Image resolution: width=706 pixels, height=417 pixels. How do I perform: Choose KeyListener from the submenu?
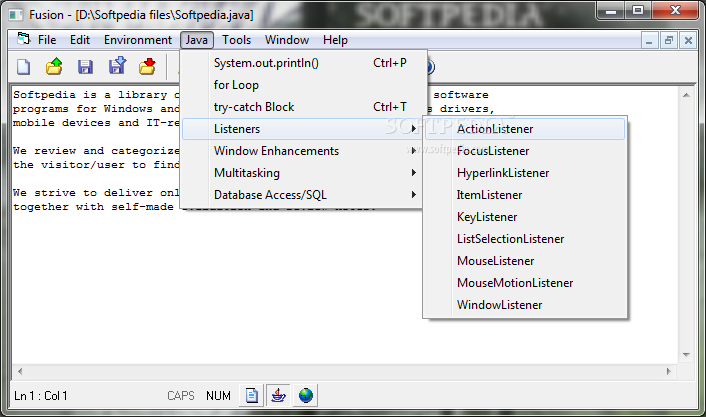click(525, 217)
